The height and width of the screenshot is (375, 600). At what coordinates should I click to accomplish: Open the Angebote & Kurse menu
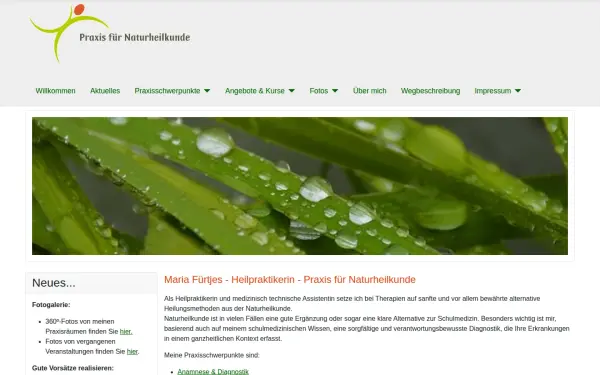click(x=255, y=91)
